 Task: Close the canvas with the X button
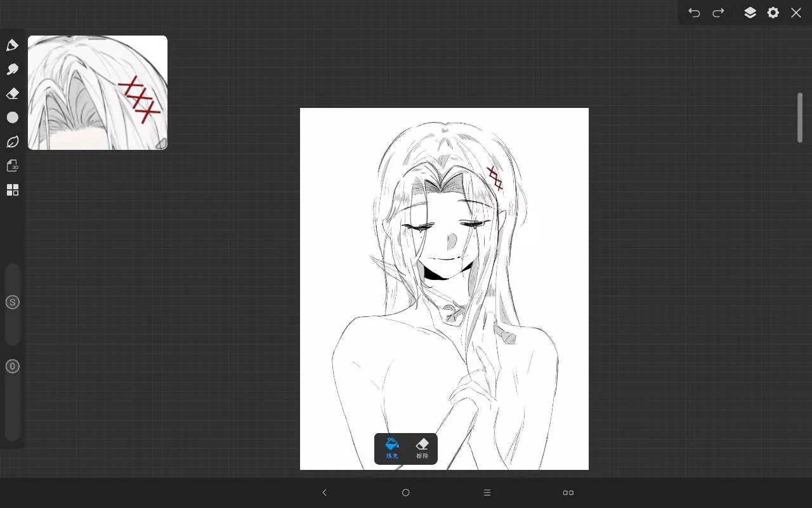(x=796, y=13)
